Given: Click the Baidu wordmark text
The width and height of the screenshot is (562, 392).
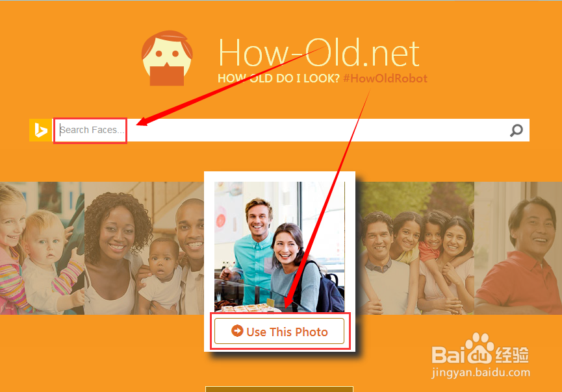Looking at the screenshot, I should (462, 355).
